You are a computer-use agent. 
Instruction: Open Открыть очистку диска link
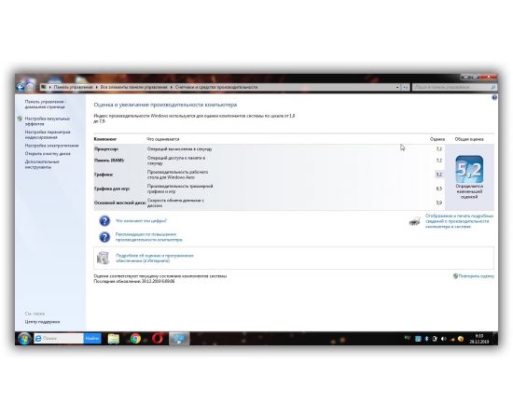(x=48, y=153)
